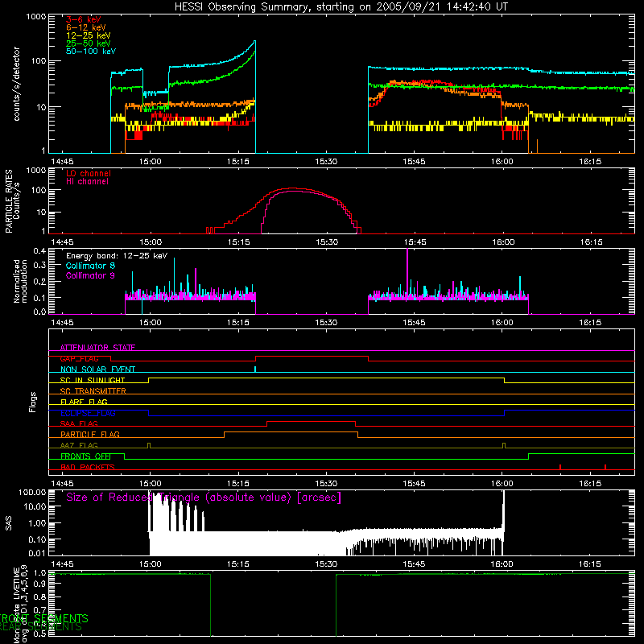Click the 'REAR SEGMENTS' livetime label
The height and width of the screenshot is (644, 644).
pos(41,626)
